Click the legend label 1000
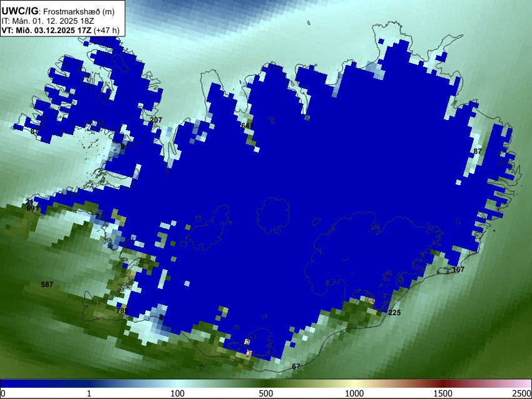Image resolution: width=532 pixels, height=399 pixels. coord(354,393)
